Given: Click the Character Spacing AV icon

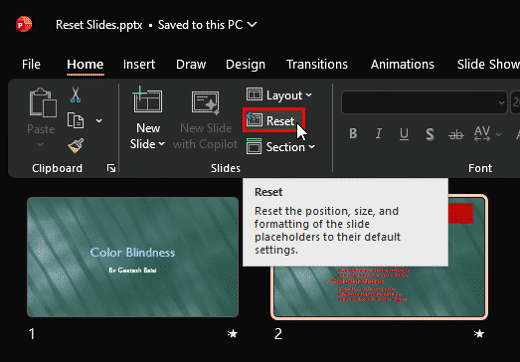Looking at the screenshot, I should pyautogui.click(x=482, y=133).
